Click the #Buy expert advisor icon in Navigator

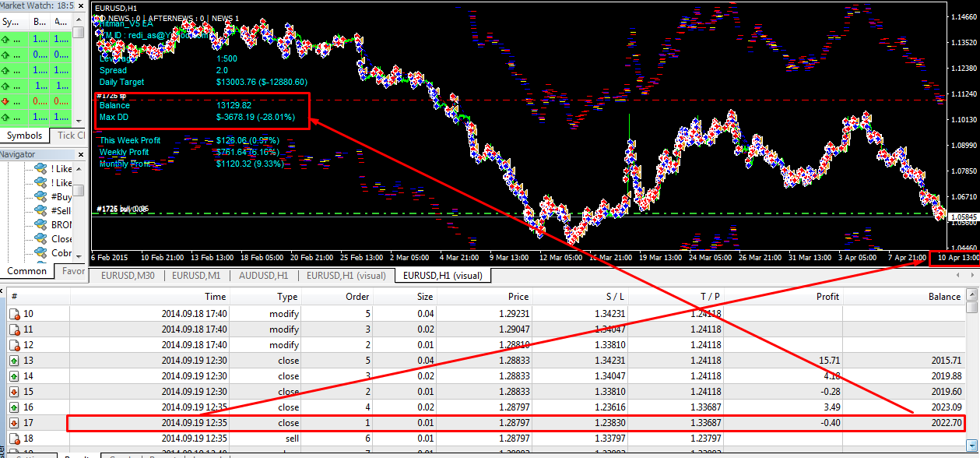(40, 196)
